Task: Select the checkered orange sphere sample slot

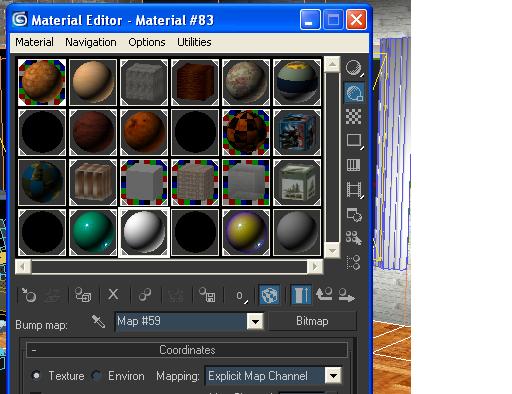Action: pos(246,132)
